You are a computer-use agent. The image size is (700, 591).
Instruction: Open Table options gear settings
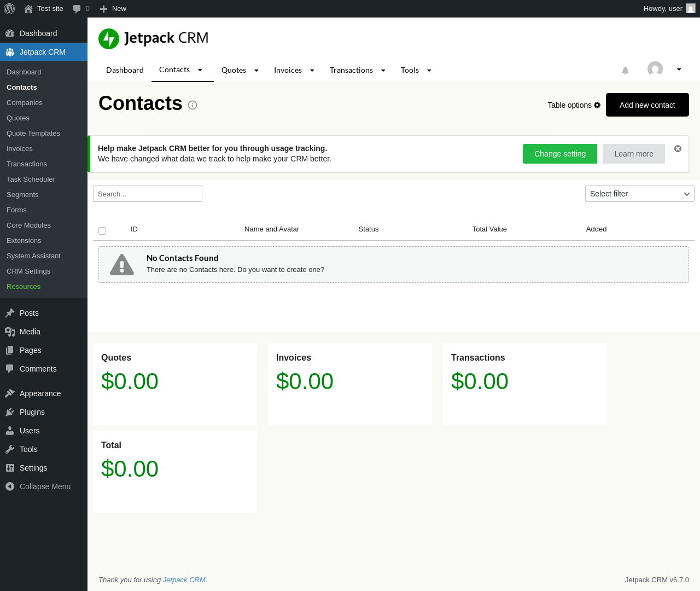[597, 105]
